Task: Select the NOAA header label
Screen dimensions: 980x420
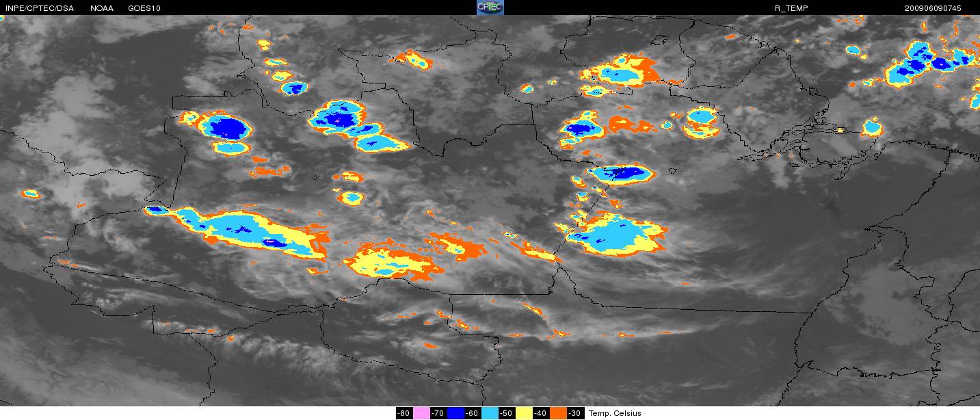Action: point(102,8)
